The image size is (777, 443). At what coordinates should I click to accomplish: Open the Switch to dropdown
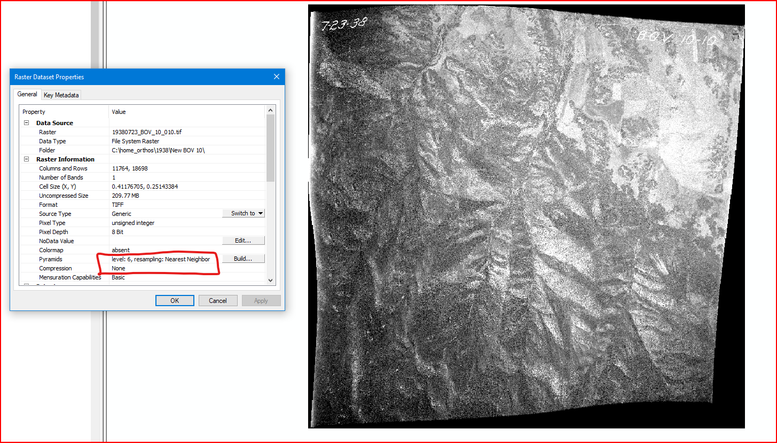pyautogui.click(x=243, y=213)
